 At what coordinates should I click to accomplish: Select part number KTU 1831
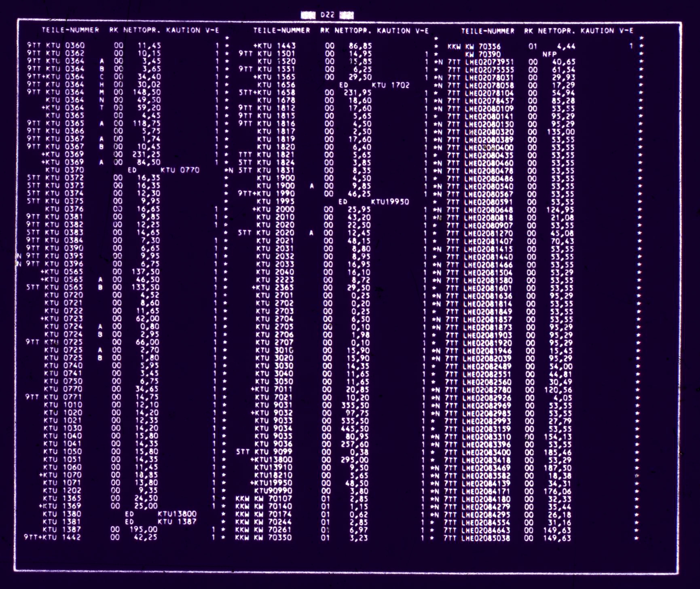click(276, 170)
